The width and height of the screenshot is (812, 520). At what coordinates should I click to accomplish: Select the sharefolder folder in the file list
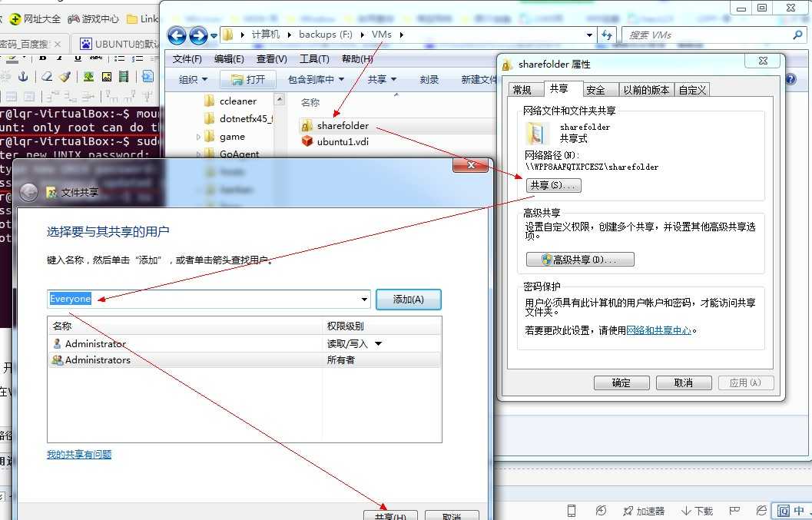[335, 125]
